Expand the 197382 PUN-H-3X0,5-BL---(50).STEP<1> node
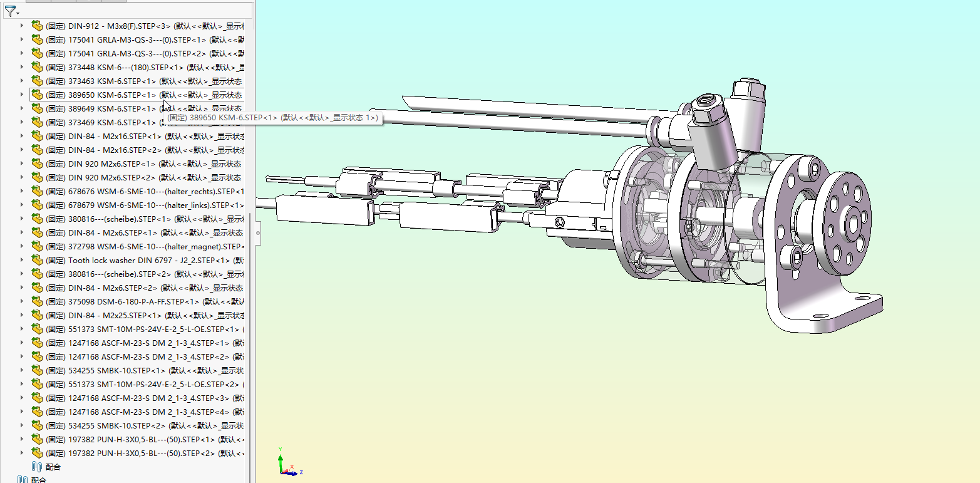The image size is (980, 483). pos(22,439)
